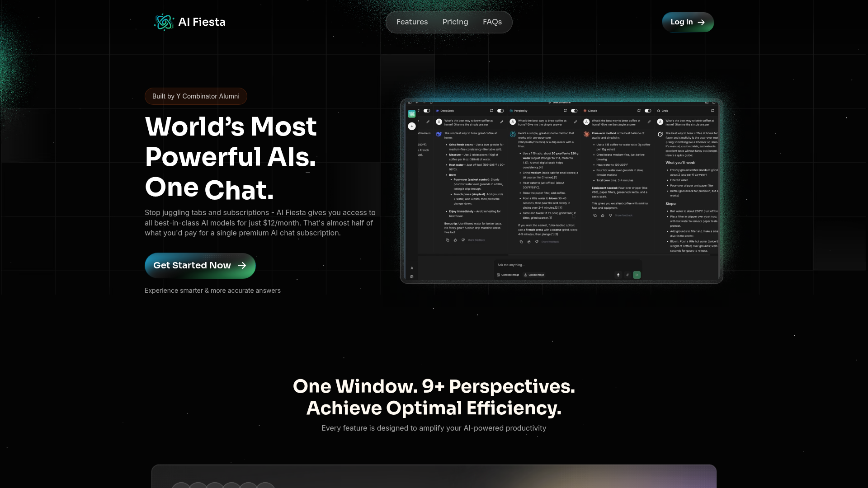Click the Upload image button
The image size is (868, 488).
(534, 275)
